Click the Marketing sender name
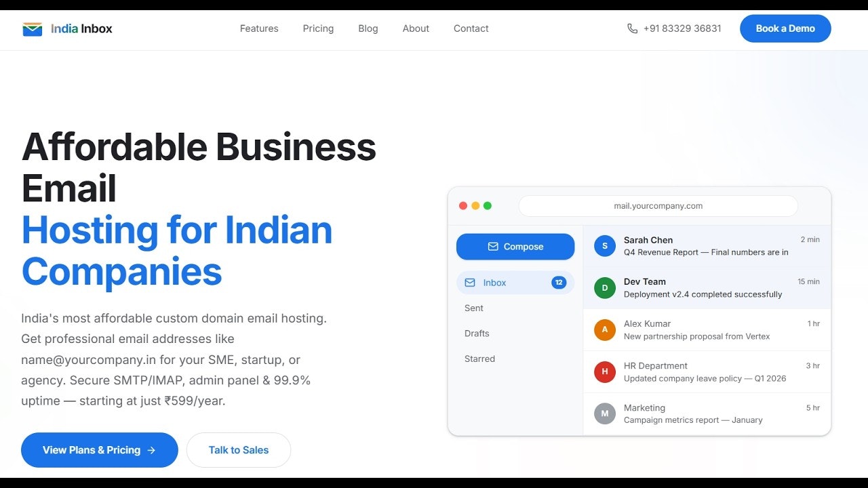 (x=644, y=407)
